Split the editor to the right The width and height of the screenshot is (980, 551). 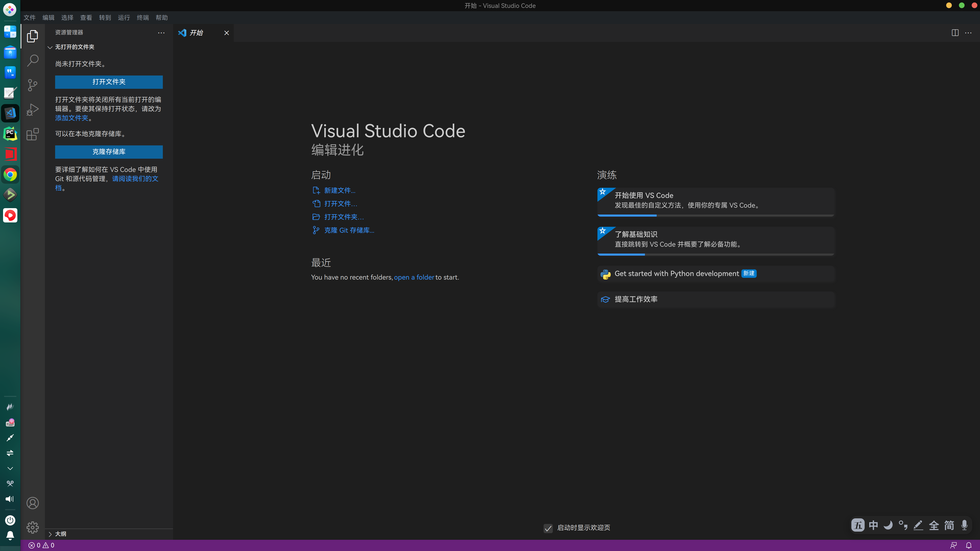pyautogui.click(x=955, y=33)
